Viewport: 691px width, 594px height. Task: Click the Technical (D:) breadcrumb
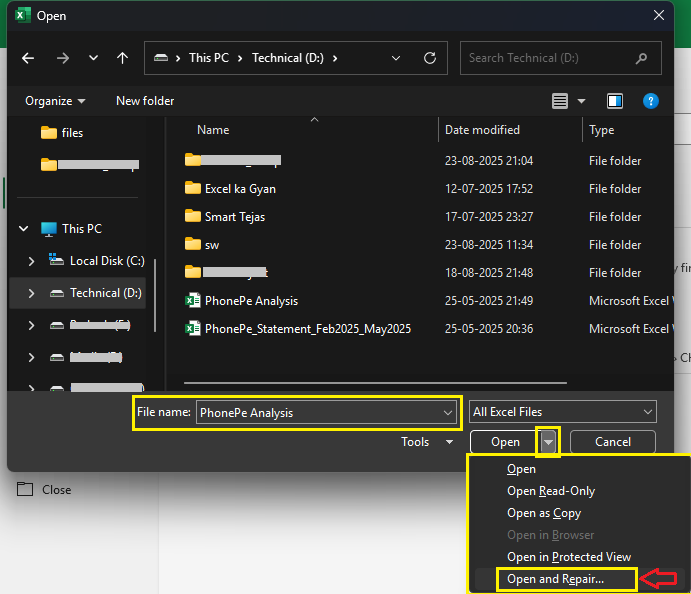[288, 58]
